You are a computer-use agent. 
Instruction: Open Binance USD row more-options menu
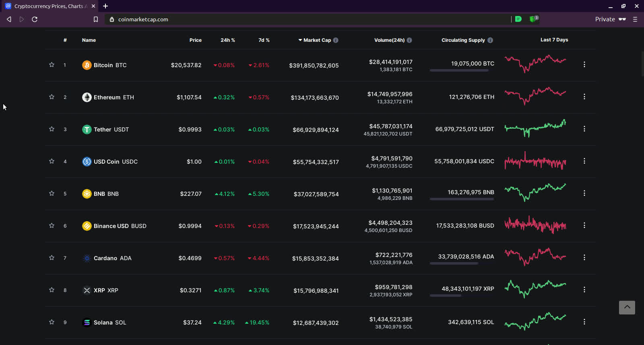tap(584, 225)
